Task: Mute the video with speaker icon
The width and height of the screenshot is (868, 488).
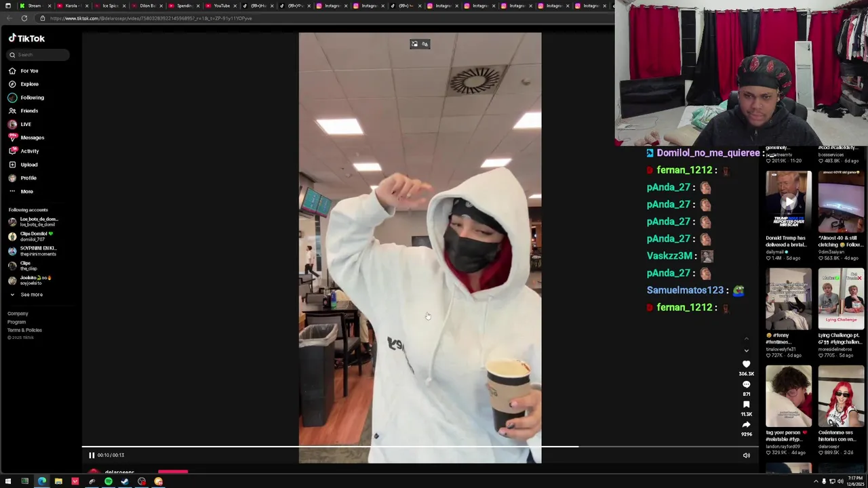Action: tap(746, 455)
